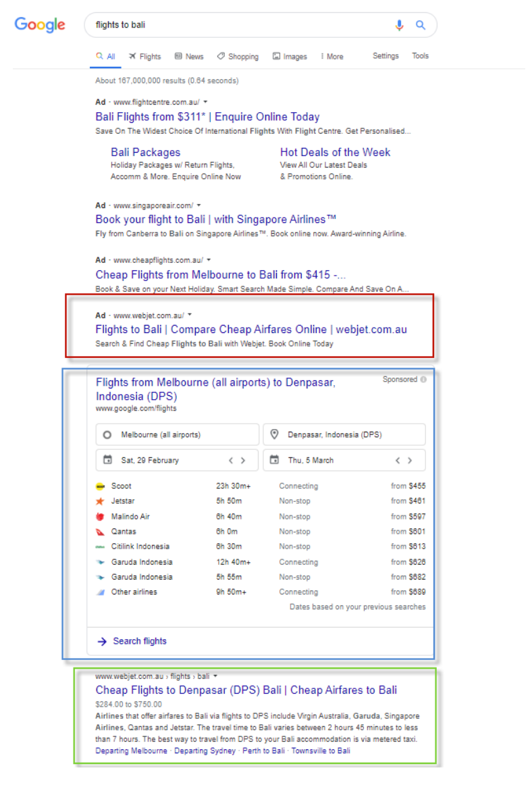Open search Tools
Screen dimensions: 532x785
tap(421, 56)
